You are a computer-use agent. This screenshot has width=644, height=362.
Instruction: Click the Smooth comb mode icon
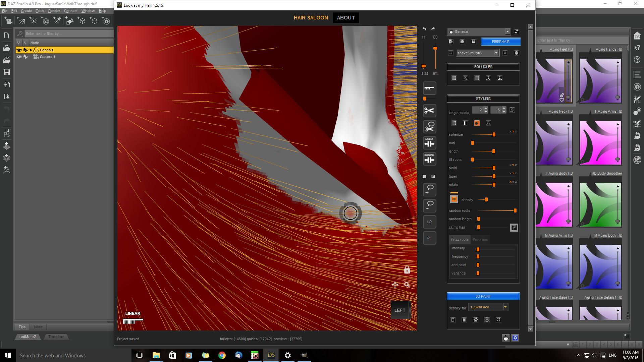429,159
